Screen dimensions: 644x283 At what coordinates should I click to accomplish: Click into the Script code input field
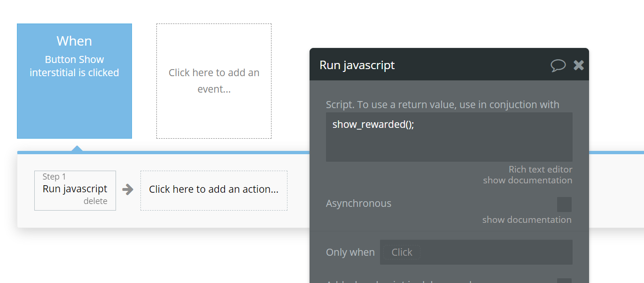click(x=449, y=137)
